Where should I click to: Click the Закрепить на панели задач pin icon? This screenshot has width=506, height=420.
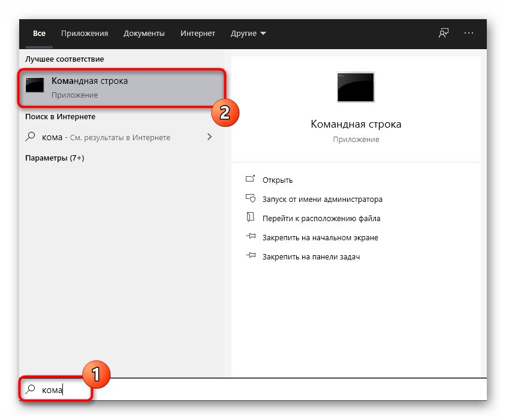tap(251, 256)
